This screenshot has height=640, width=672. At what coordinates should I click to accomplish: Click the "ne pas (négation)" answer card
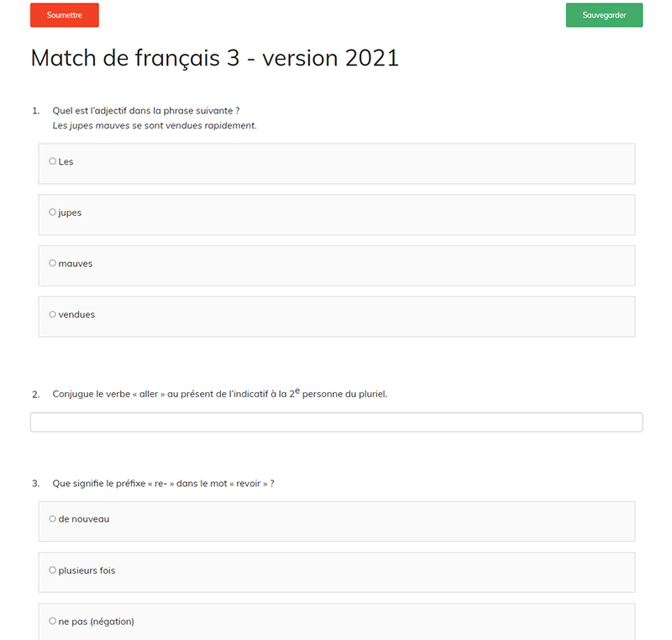click(x=336, y=621)
